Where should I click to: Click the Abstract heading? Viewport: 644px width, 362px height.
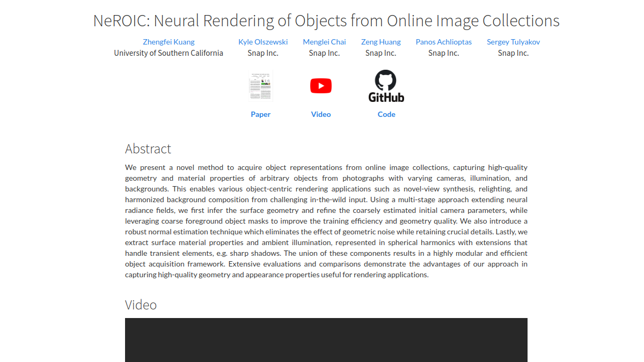pos(148,149)
